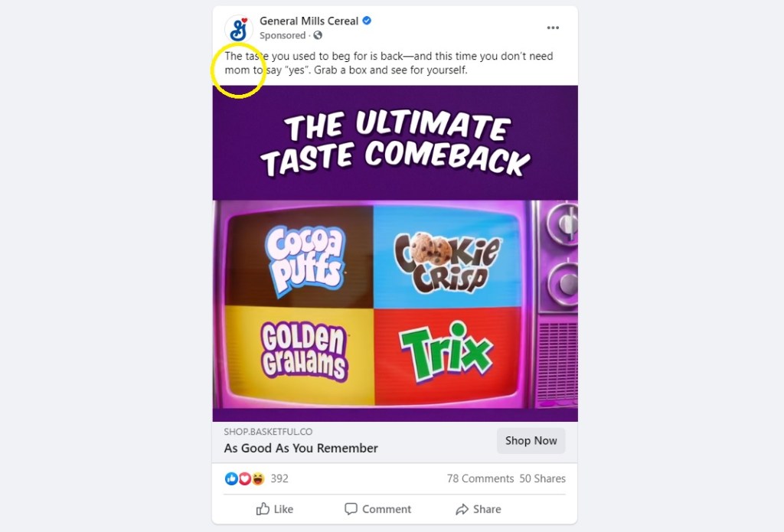
Task: Open the As Good As You Remember headline
Action: pos(300,448)
